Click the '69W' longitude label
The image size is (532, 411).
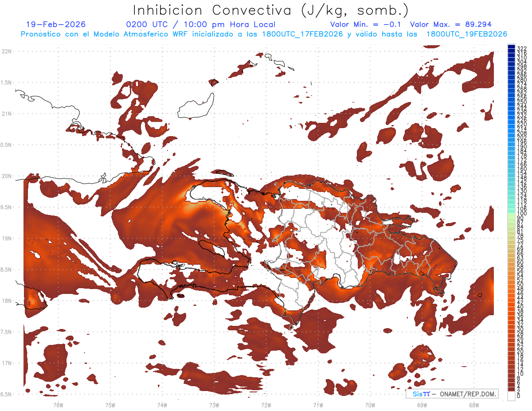(x=422, y=405)
